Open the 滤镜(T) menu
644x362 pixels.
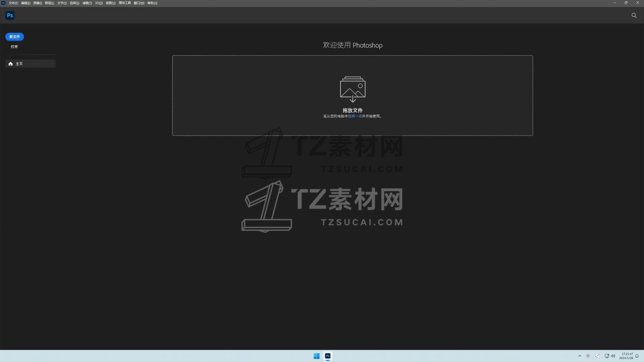87,3
